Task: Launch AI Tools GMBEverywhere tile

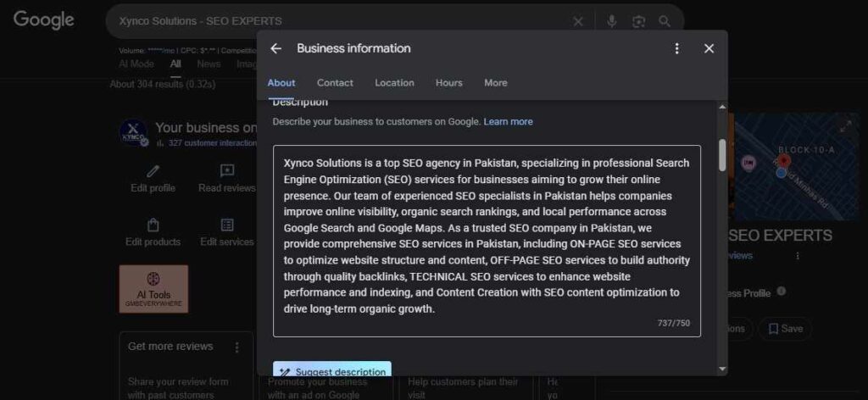Action: (x=154, y=289)
